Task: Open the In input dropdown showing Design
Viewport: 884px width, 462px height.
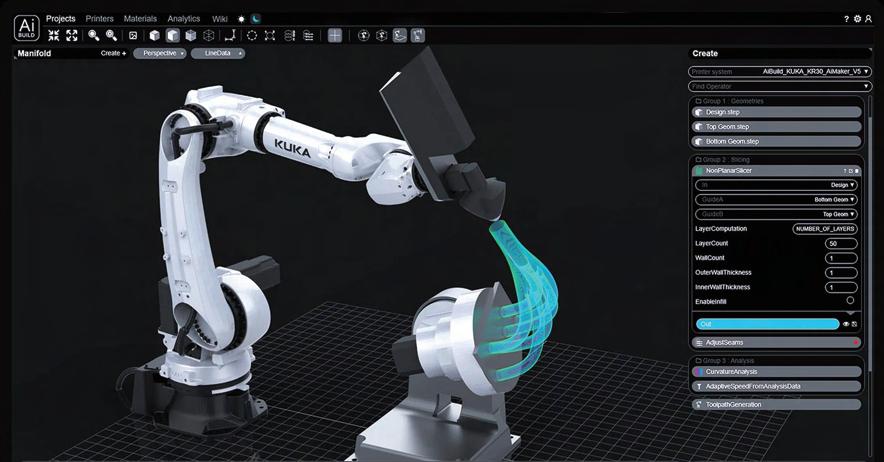Action: coord(776,185)
